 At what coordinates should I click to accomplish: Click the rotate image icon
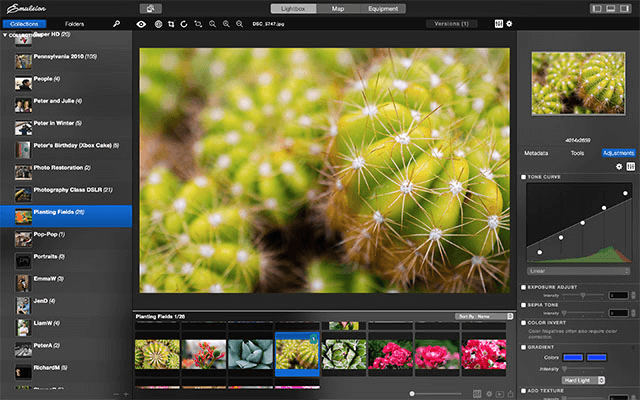tap(183, 22)
